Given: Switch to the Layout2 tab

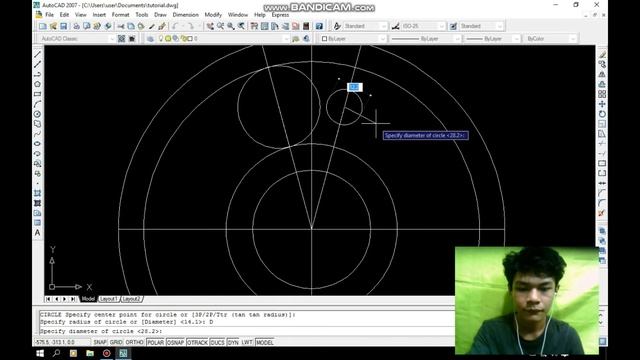Looking at the screenshot, I should (x=131, y=299).
